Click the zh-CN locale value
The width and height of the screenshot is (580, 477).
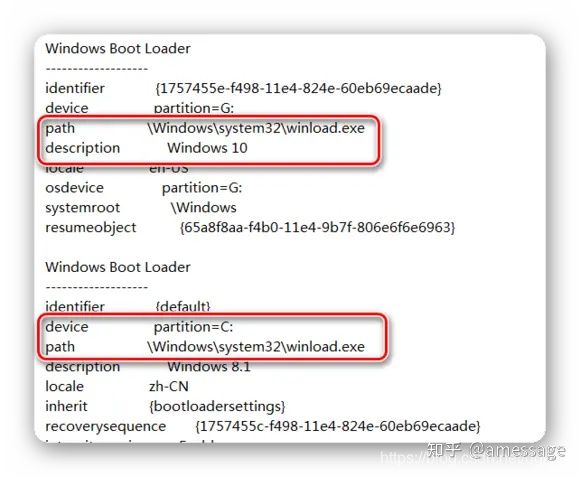pos(169,386)
